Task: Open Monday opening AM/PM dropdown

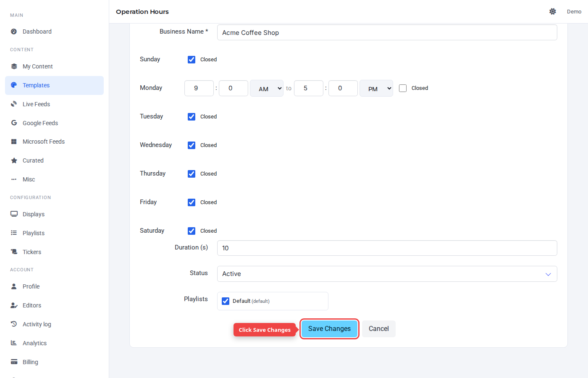Action: coord(267,88)
